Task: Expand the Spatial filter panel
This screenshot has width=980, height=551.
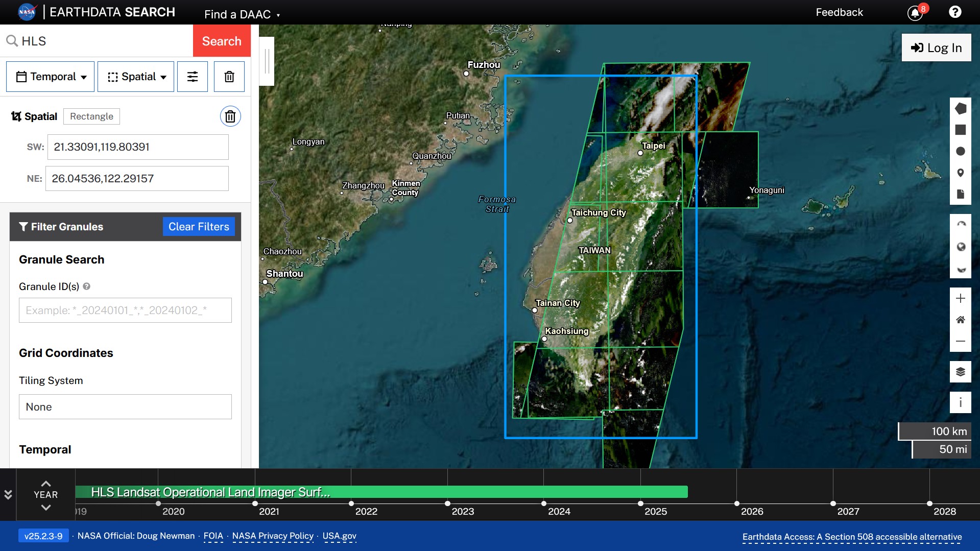Action: [x=135, y=77]
